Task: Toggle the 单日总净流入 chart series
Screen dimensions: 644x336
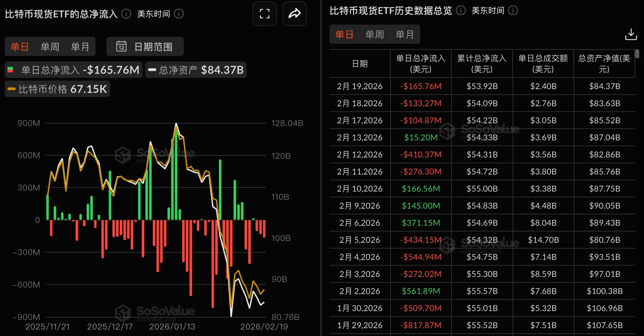Action: [x=74, y=70]
